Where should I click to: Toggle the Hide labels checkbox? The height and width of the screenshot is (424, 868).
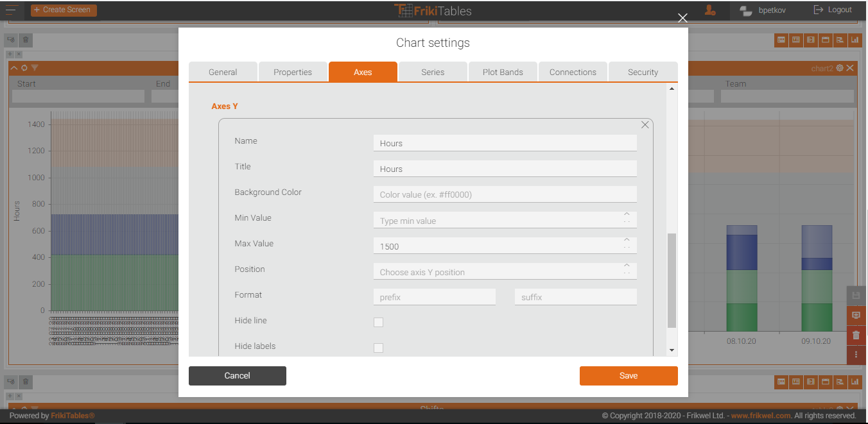[378, 348]
